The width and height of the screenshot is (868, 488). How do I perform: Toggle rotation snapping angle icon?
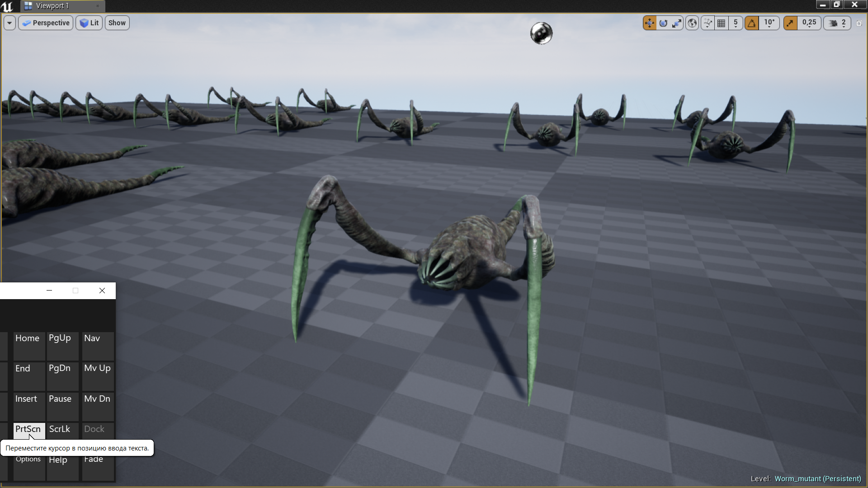pyautogui.click(x=752, y=23)
